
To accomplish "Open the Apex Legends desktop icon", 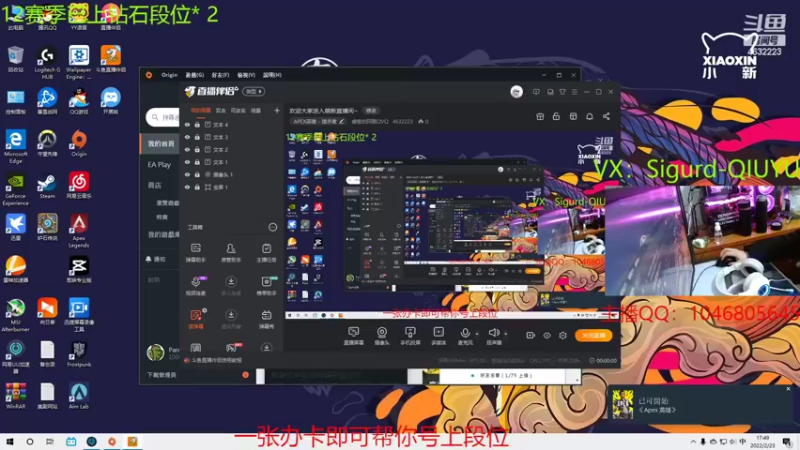I will click(x=79, y=231).
